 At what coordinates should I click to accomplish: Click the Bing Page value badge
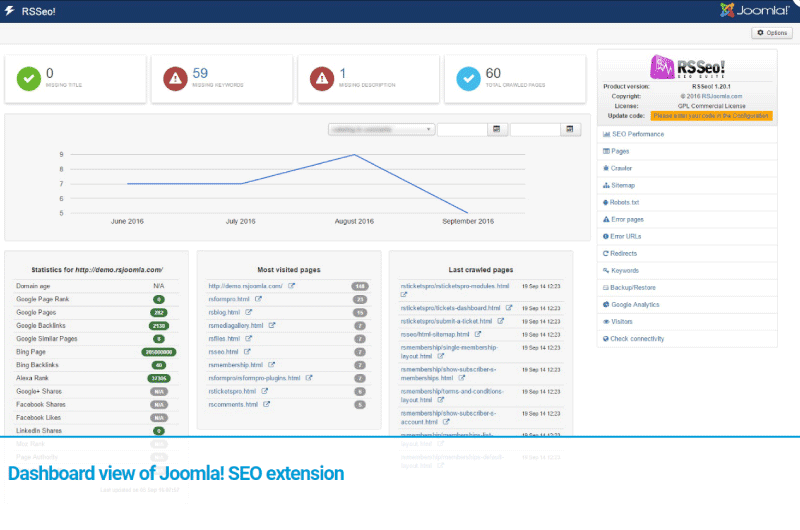click(x=159, y=352)
